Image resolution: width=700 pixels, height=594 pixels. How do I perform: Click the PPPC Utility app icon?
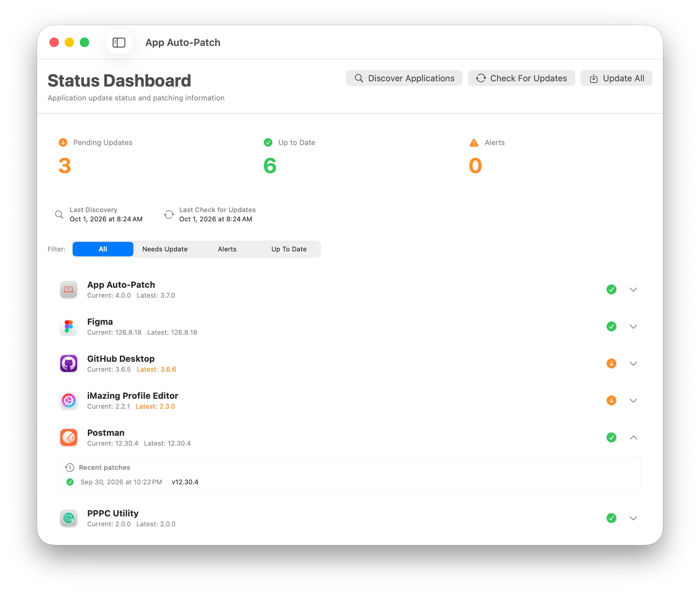point(69,518)
